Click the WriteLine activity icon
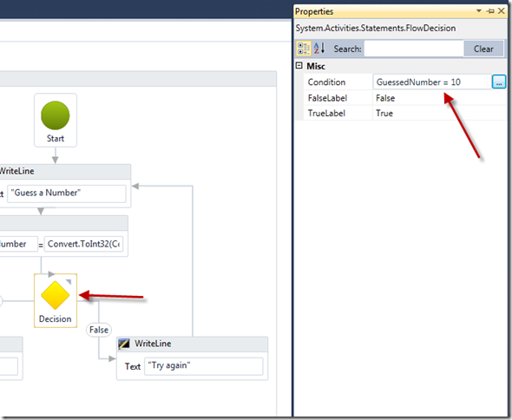This screenshot has width=512, height=420. 124,344
